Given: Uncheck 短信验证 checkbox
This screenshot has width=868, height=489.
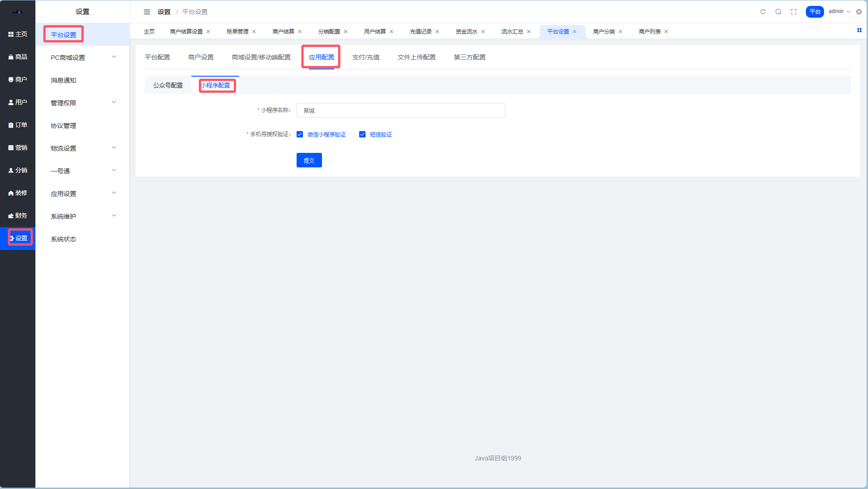Looking at the screenshot, I should coord(362,134).
